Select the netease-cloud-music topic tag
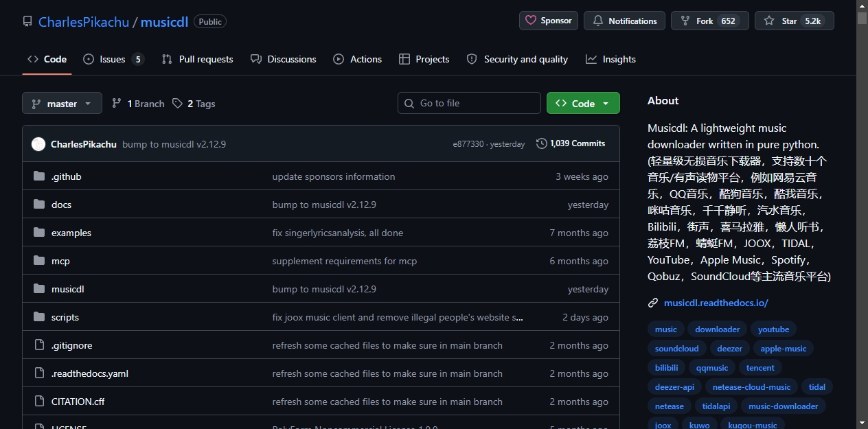Viewport: 868px width, 429px height. click(x=751, y=387)
